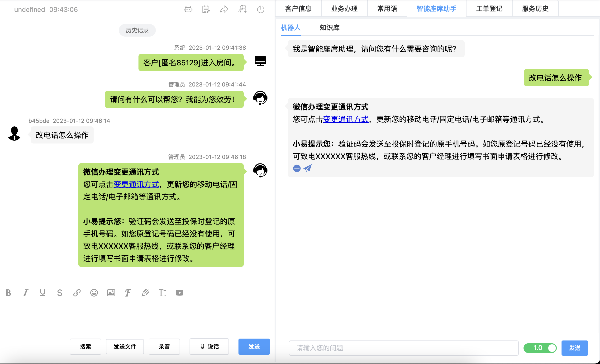Open the 服务历史 tab
600x364 pixels.
point(535,9)
